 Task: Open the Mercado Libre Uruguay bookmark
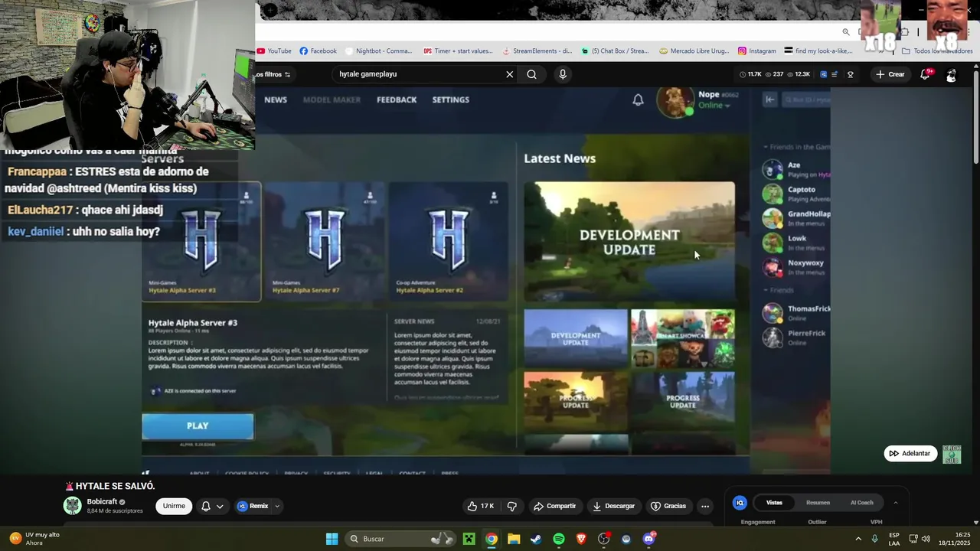tap(694, 51)
